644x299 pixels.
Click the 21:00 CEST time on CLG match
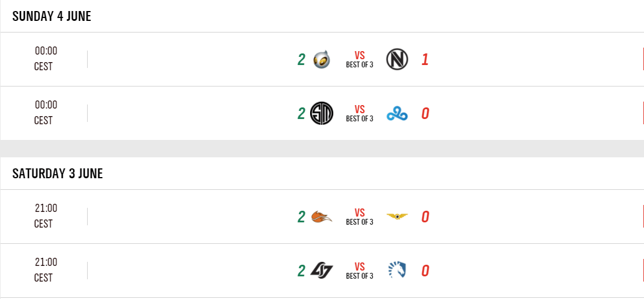45,270
